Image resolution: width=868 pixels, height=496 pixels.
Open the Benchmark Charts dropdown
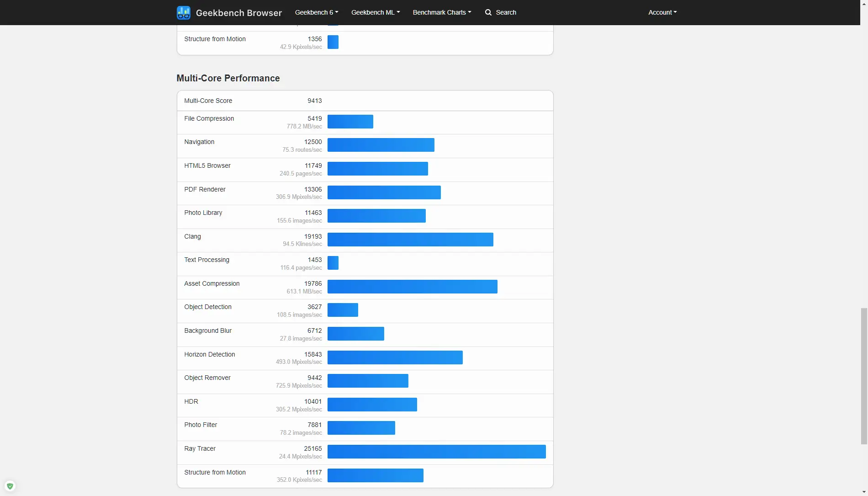442,12
